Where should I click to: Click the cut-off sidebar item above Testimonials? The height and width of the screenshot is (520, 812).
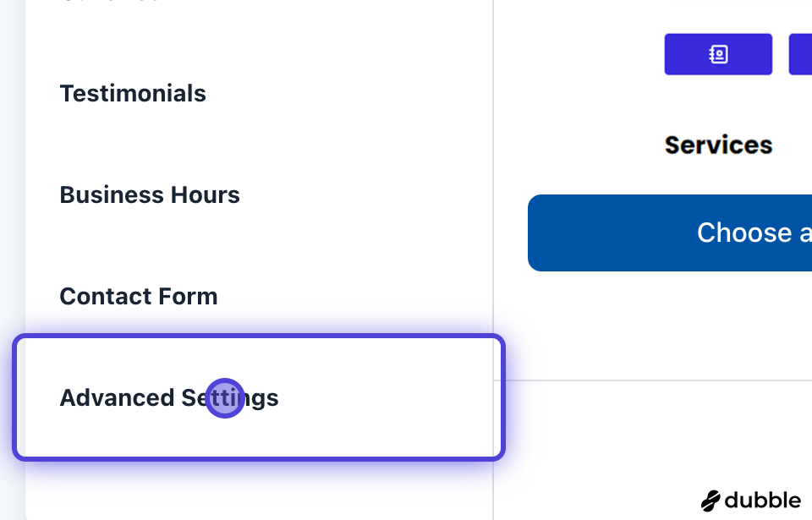[110, 3]
